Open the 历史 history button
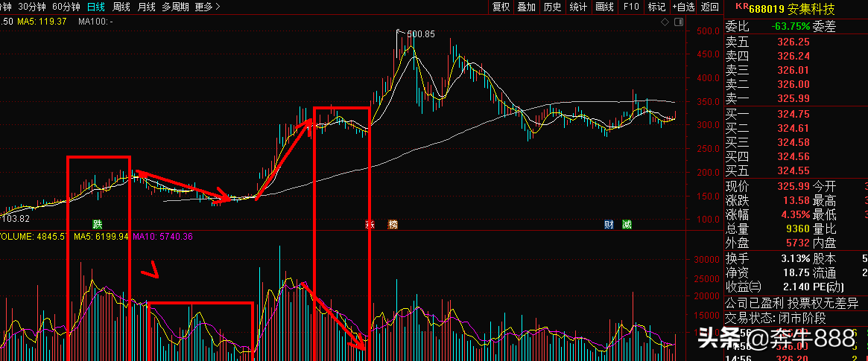868x361 pixels. pos(552,7)
